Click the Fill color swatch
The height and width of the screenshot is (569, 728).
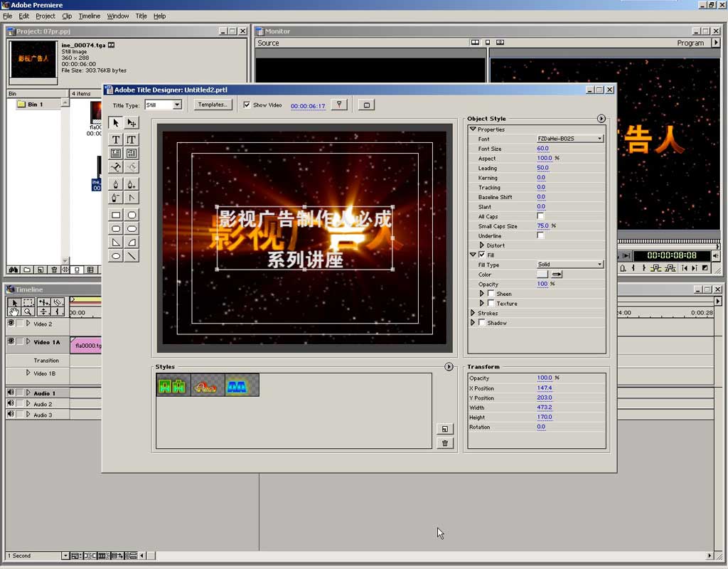[542, 275]
